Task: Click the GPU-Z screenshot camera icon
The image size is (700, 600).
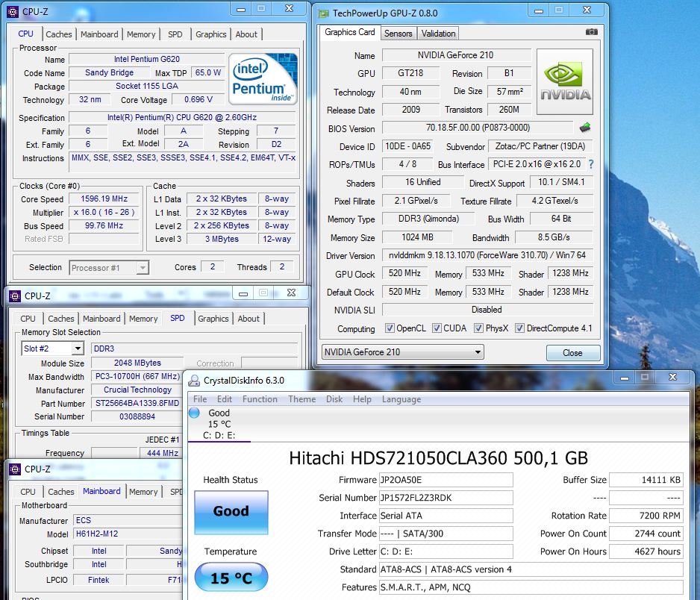Action: pyautogui.click(x=591, y=32)
